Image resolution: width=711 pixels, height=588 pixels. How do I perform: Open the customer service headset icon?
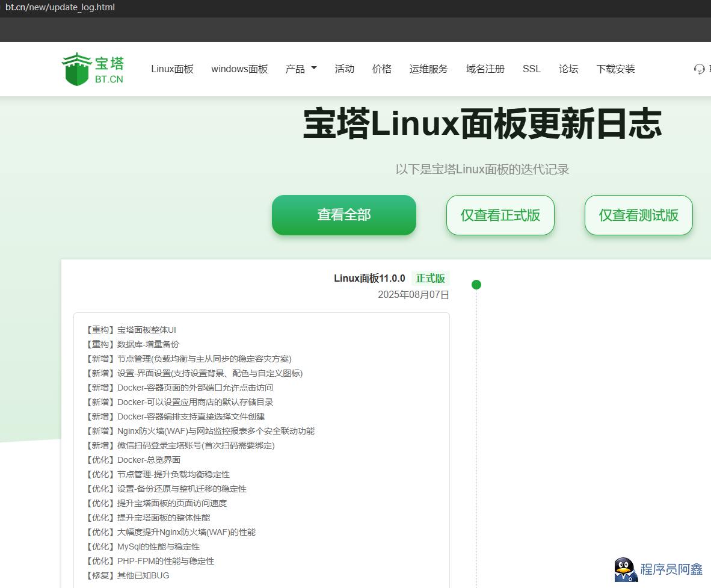pos(699,69)
